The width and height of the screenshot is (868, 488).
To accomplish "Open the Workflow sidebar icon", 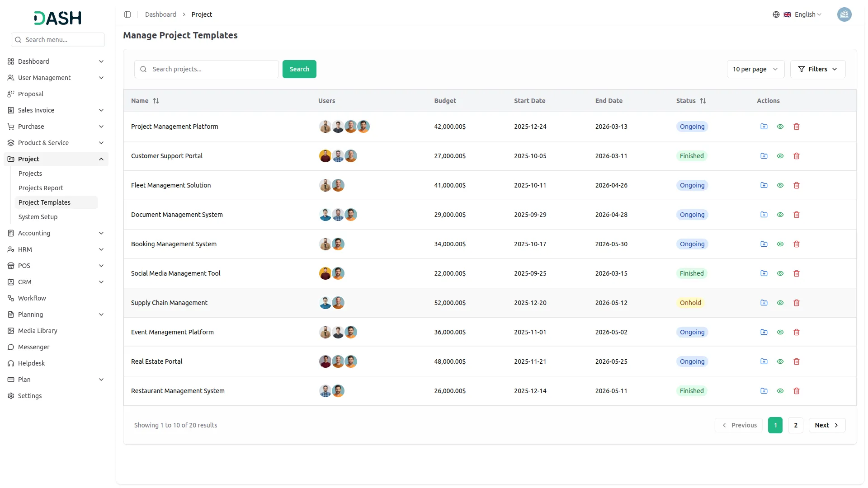I will [10, 298].
